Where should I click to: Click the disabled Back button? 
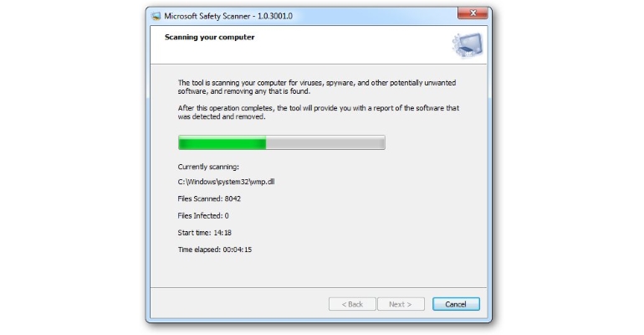click(x=352, y=304)
